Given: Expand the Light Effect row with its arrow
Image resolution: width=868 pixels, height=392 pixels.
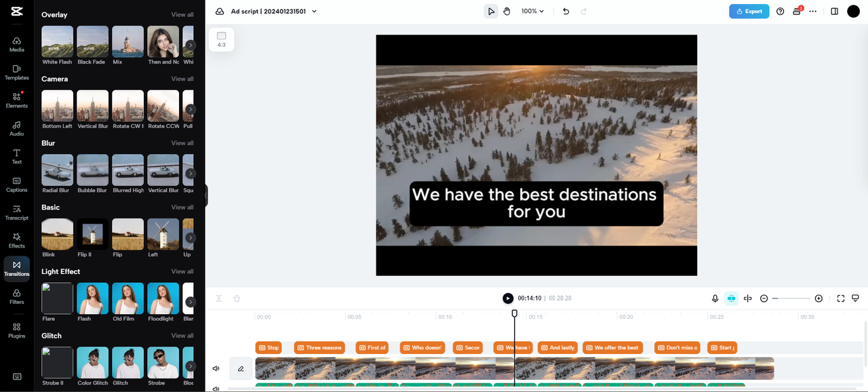Looking at the screenshot, I should coord(191,302).
